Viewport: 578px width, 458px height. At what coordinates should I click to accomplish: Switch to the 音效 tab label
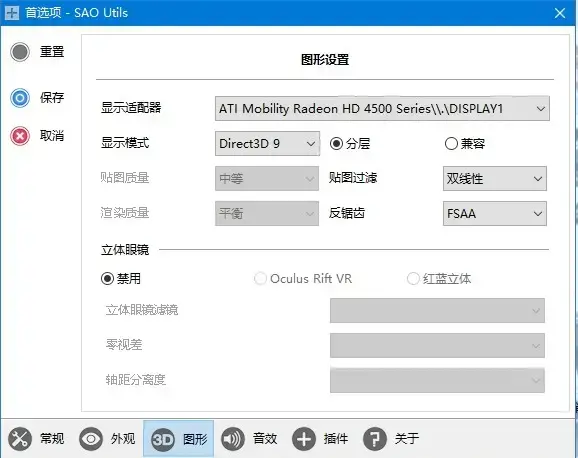[x=265, y=439]
